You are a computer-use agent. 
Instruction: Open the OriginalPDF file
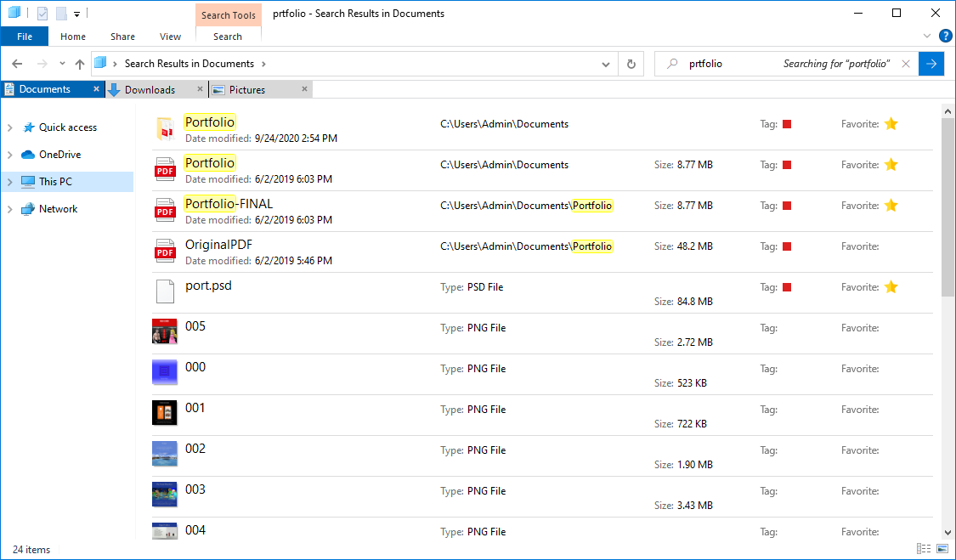tap(218, 246)
